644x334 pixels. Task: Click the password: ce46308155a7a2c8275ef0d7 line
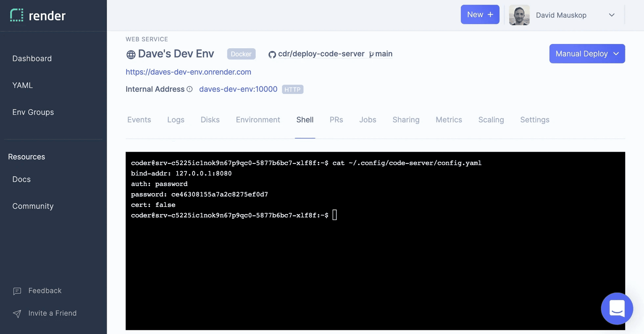[199, 194]
